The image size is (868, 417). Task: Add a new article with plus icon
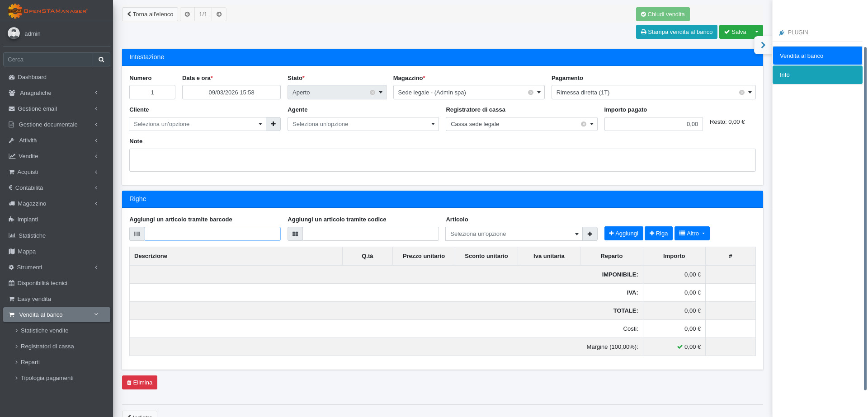point(590,234)
